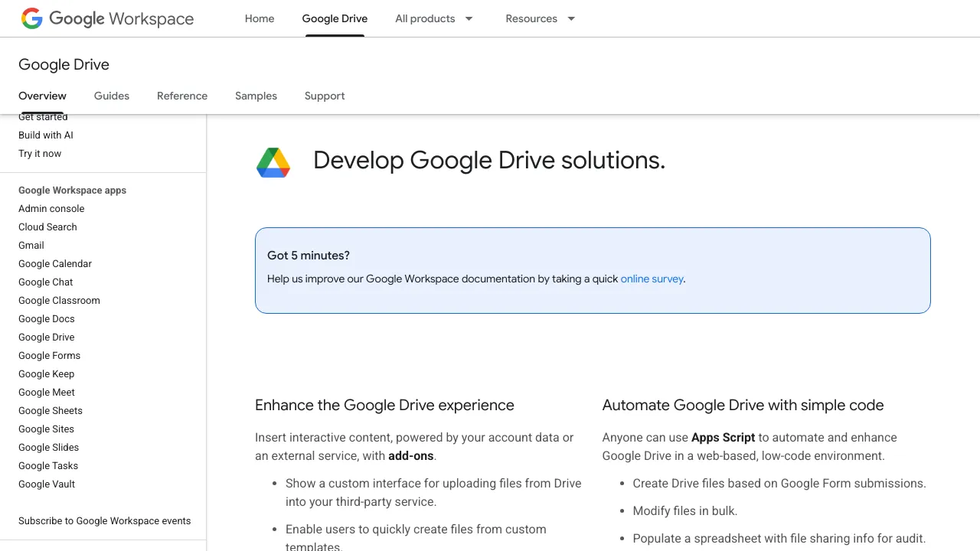Switch to the Overview tab
The height and width of the screenshot is (551, 980).
coord(42,96)
